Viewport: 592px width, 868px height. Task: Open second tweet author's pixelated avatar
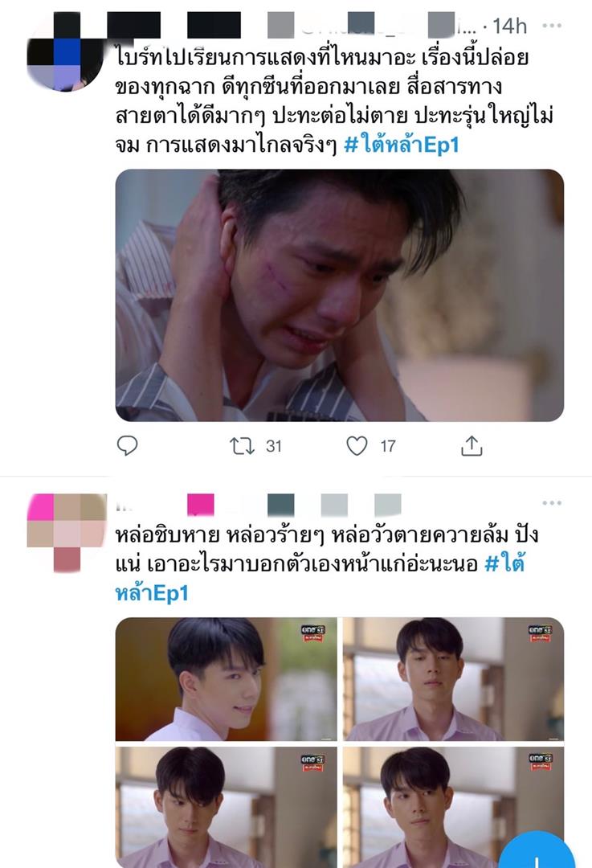tap(67, 533)
